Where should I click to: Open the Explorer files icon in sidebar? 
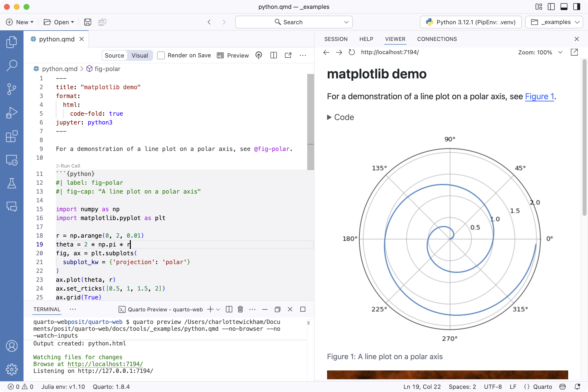[12, 42]
